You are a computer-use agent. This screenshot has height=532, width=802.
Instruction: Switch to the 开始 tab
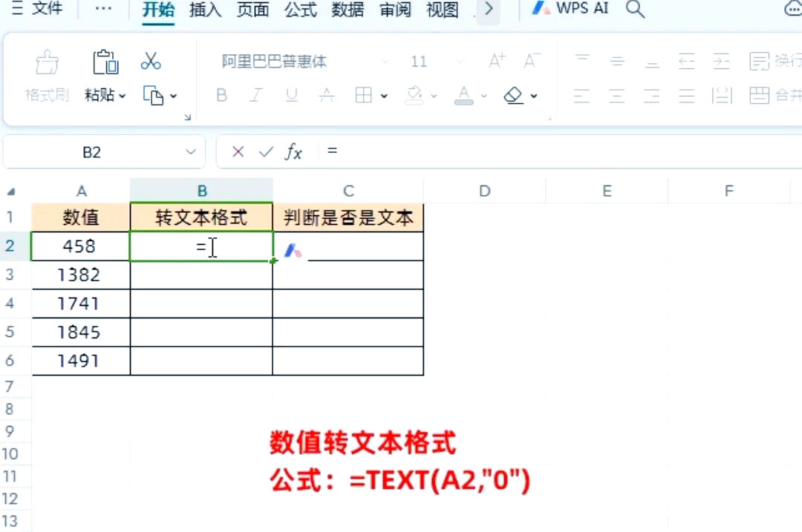click(x=158, y=9)
